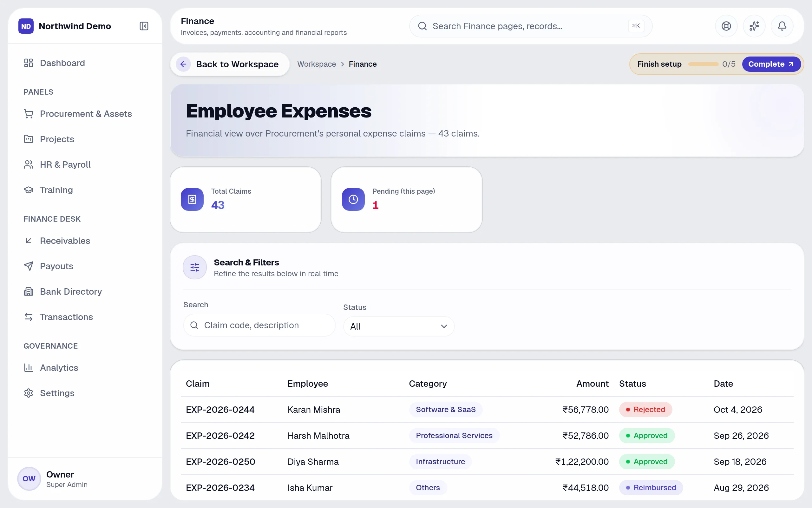This screenshot has width=812, height=508.
Task: Click the Pending clock icon
Action: point(353,199)
